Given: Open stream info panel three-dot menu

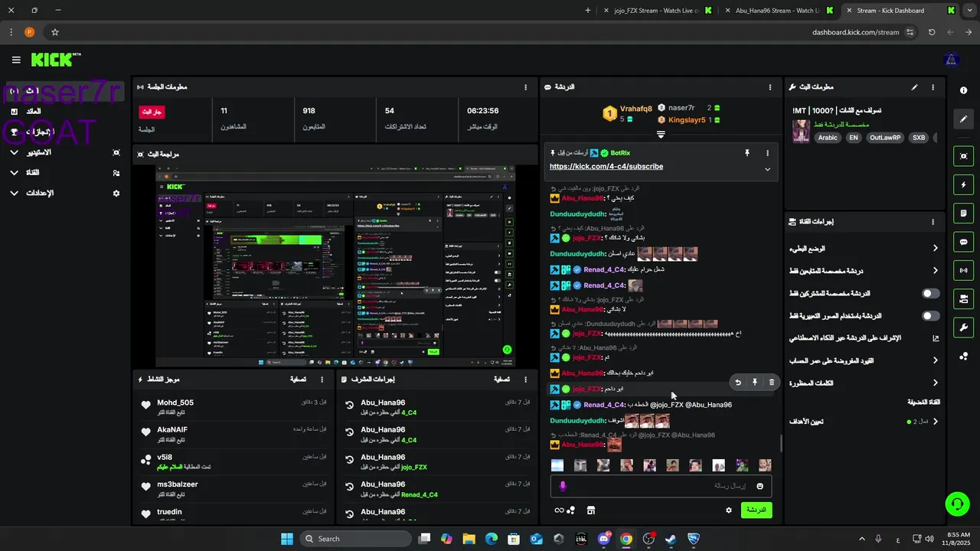Looking at the screenshot, I should (933, 87).
